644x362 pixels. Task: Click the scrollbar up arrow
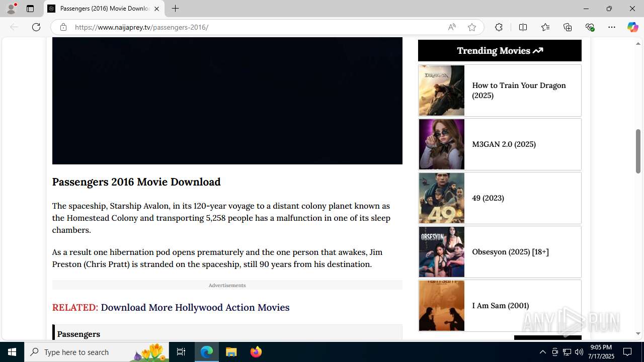(638, 44)
